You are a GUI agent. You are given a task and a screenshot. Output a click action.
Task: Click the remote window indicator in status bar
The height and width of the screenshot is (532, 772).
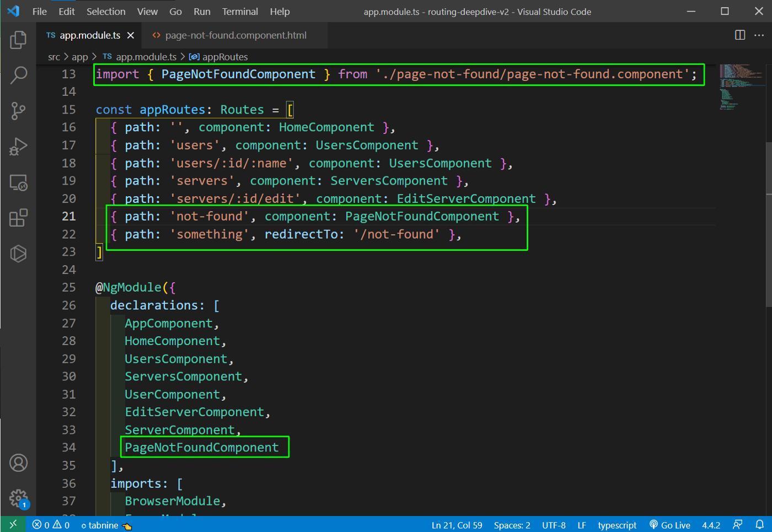pyautogui.click(x=13, y=524)
